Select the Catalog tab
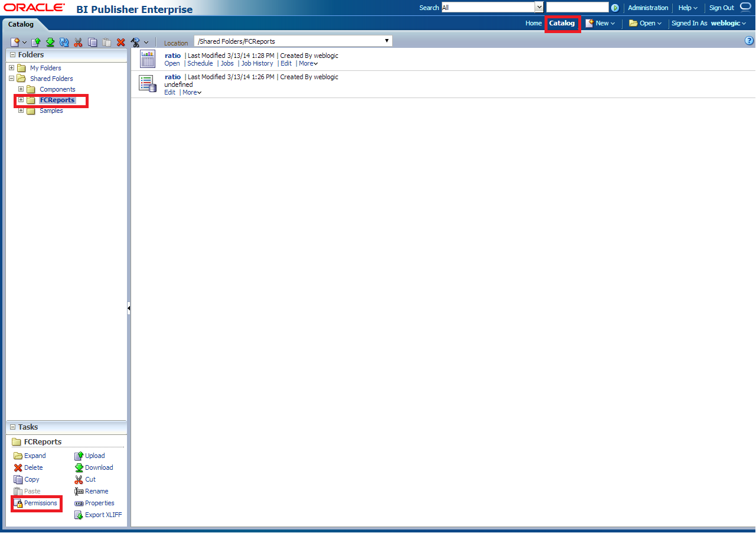Viewport: 756px width, 536px height. [x=21, y=24]
